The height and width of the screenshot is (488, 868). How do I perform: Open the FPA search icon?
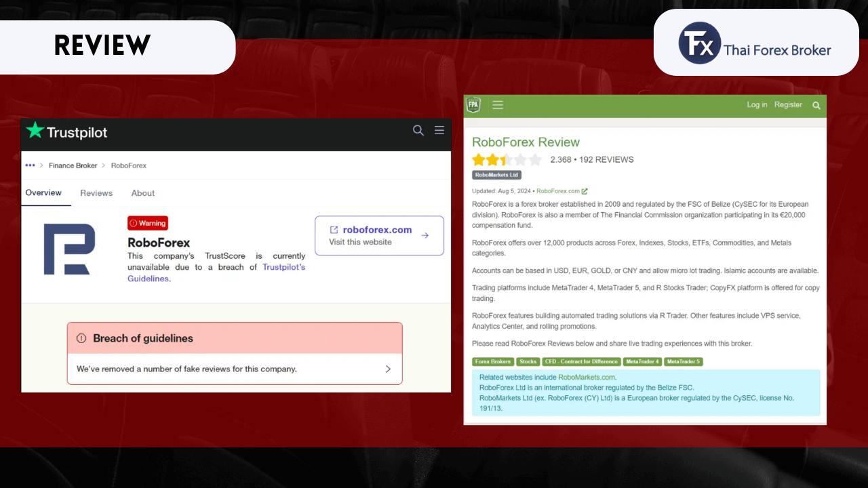pyautogui.click(x=816, y=105)
